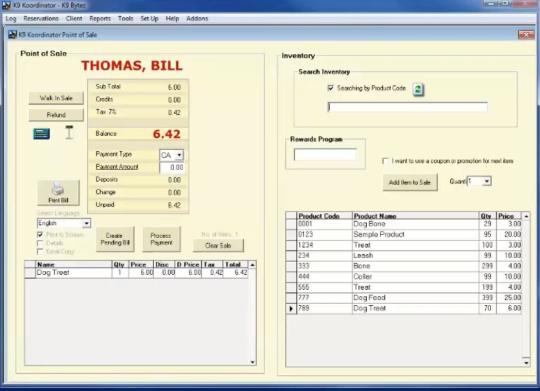Image resolution: width=540 pixels, height=391 pixels.
Task: Select the Leash inventory row
Action: click(404, 256)
